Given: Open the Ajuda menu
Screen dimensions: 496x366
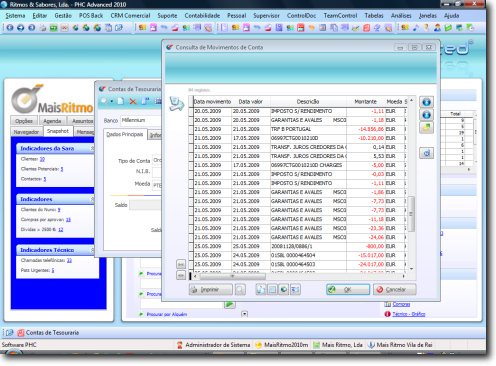Looking at the screenshot, I should pyautogui.click(x=451, y=16).
